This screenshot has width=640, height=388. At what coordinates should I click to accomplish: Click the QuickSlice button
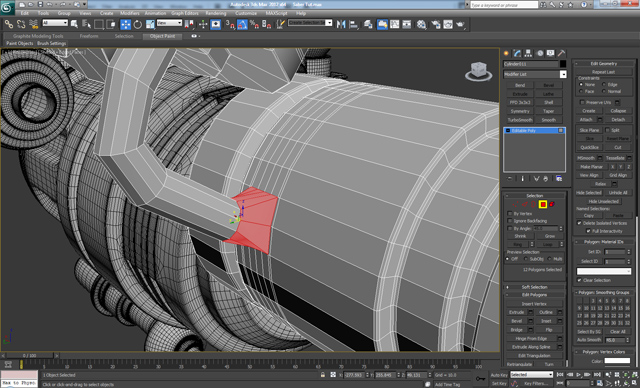[x=589, y=147]
